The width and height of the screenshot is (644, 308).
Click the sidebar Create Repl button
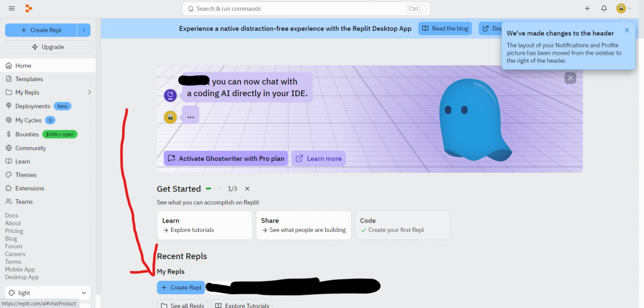(41, 30)
